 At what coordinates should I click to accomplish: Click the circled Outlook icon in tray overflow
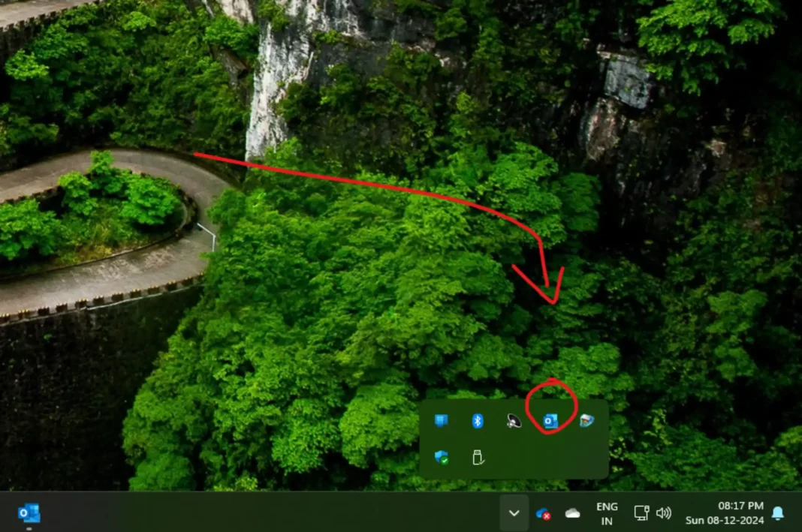tap(550, 422)
